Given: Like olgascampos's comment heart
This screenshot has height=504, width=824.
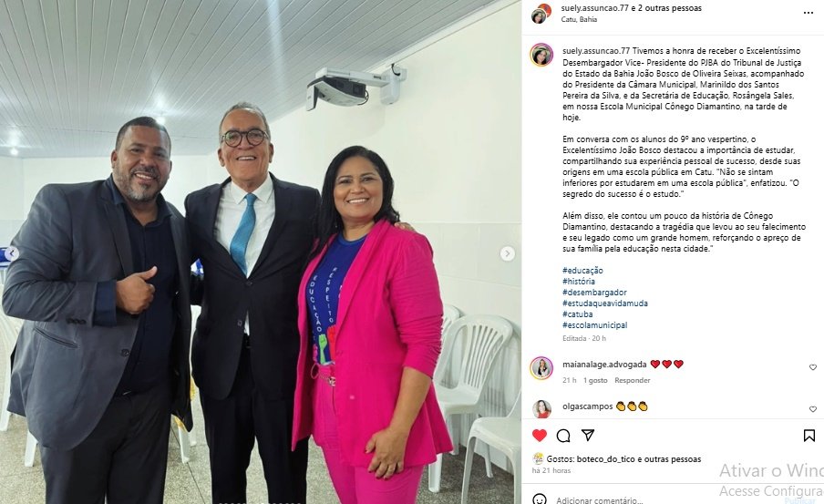Looking at the screenshot, I should click(x=813, y=409).
